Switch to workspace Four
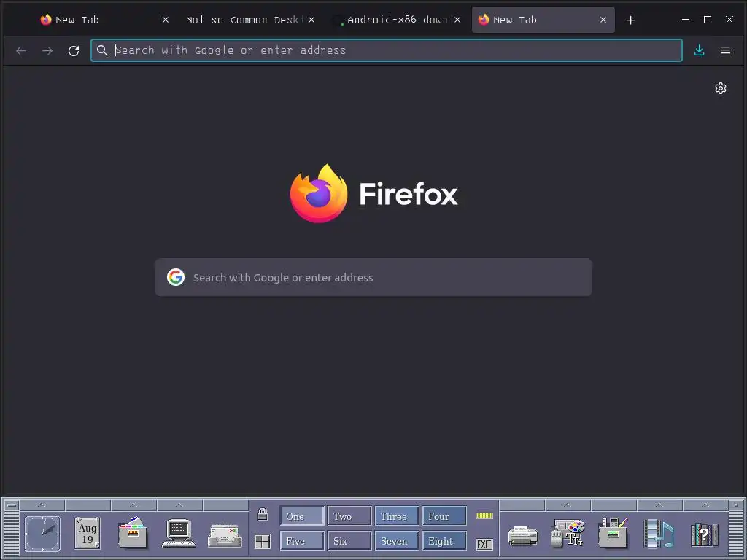 coord(444,516)
